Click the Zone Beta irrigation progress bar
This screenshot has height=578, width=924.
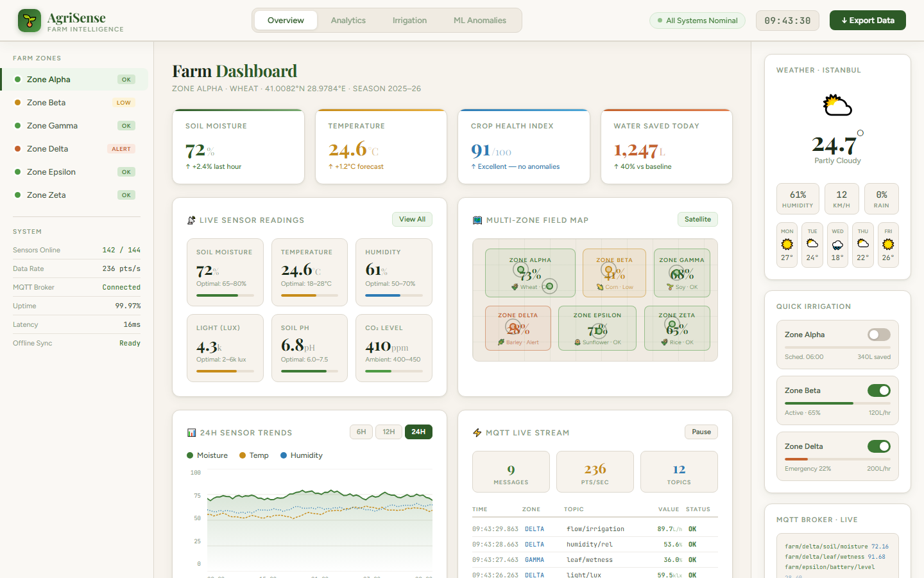837,403
